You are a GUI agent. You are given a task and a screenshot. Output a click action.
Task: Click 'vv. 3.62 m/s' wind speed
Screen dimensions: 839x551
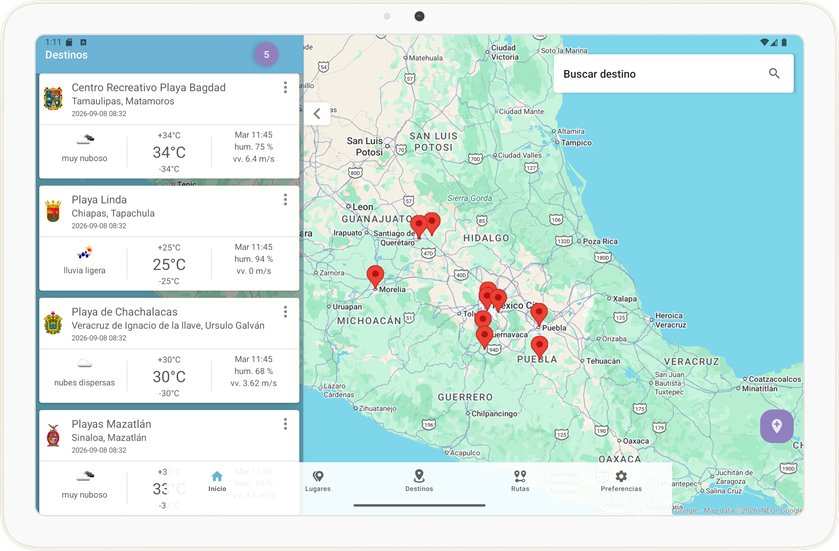pos(254,383)
